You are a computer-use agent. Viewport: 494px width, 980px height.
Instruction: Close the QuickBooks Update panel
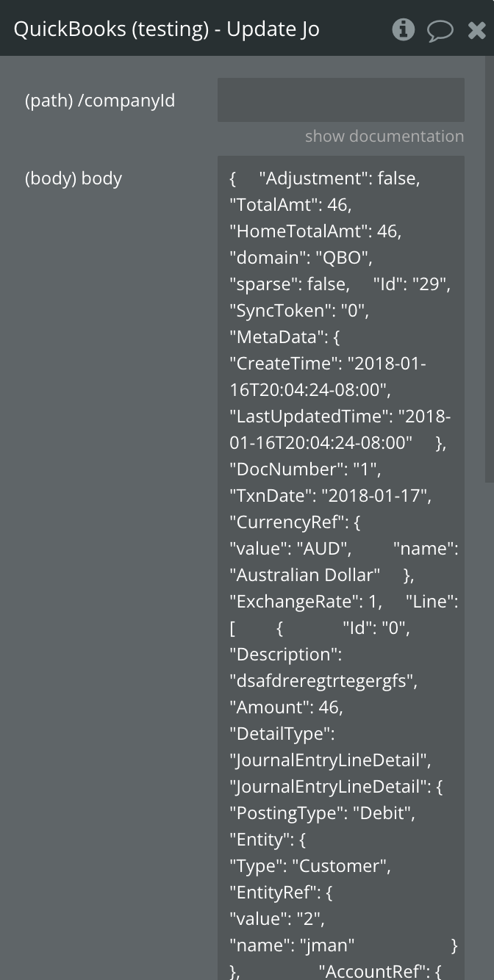pos(476,30)
